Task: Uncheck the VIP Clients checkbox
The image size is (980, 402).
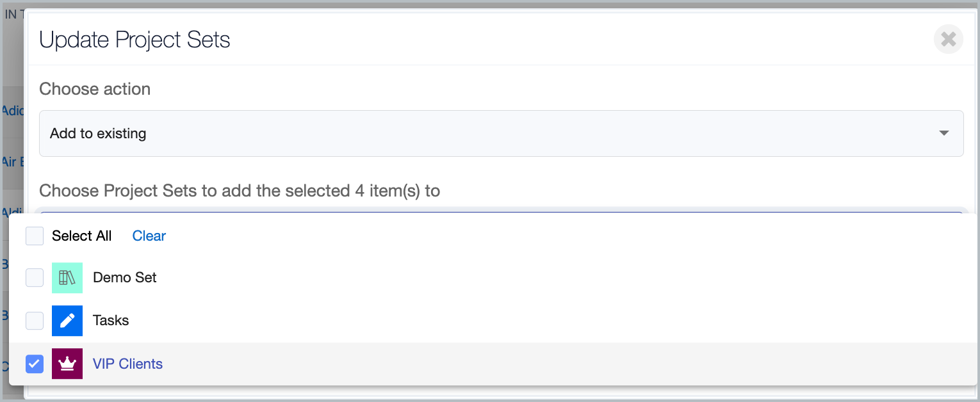Action: [35, 364]
